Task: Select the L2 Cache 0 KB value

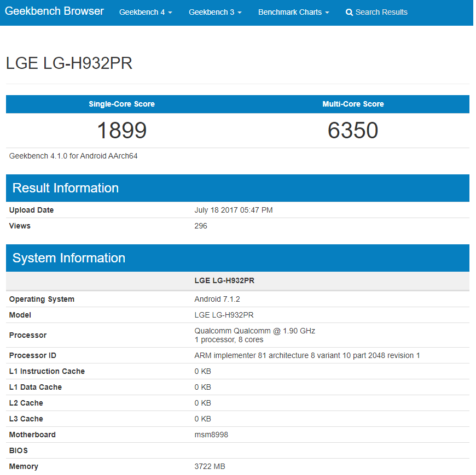Action: (x=203, y=403)
